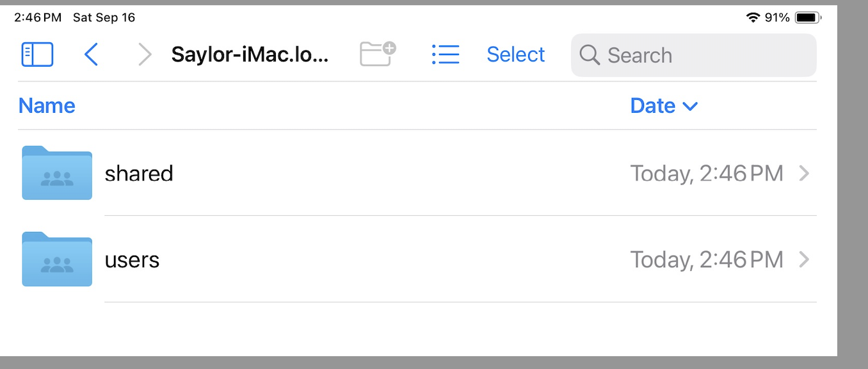Tap the battery indicator icon
Viewport: 868px width, 369px height.
pos(807,17)
